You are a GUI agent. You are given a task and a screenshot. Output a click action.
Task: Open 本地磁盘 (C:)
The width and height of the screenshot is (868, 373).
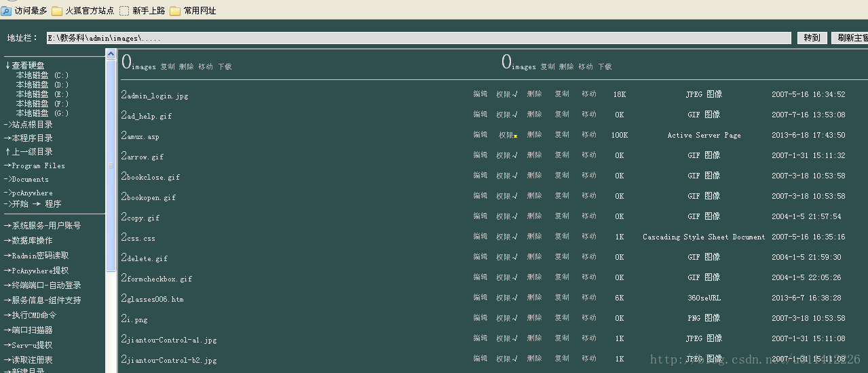pos(42,75)
